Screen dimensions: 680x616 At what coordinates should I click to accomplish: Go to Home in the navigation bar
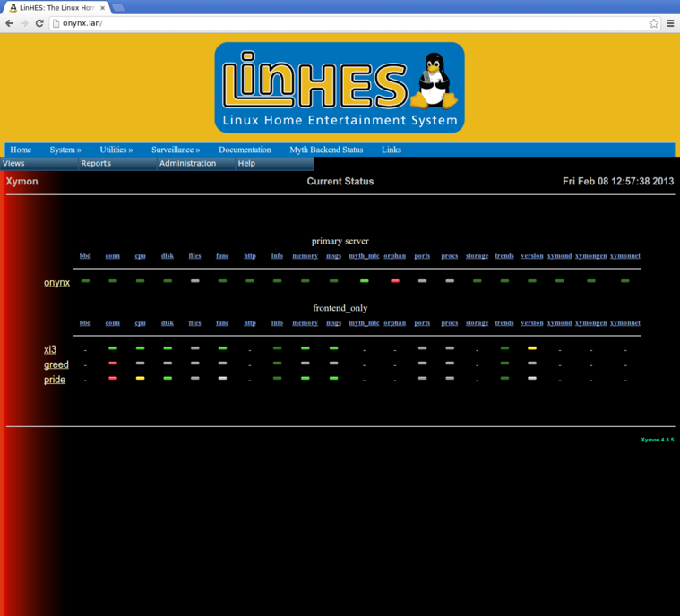pyautogui.click(x=21, y=150)
